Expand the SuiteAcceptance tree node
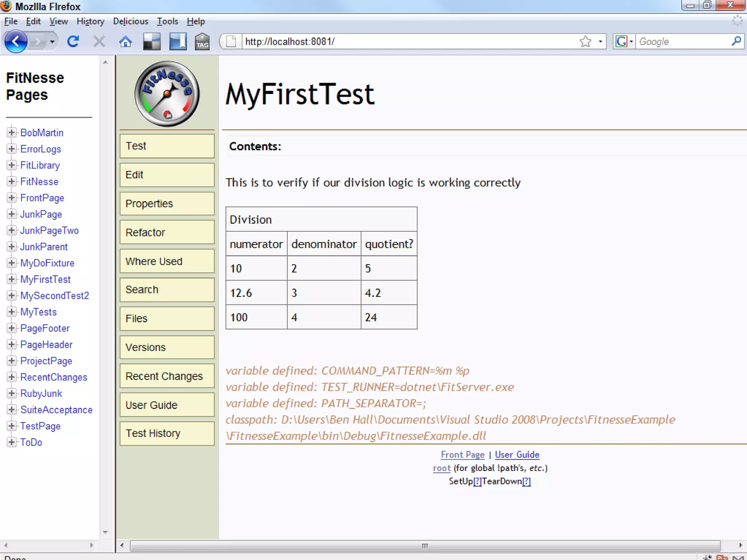This screenshot has height=560, width=747. tap(12, 409)
